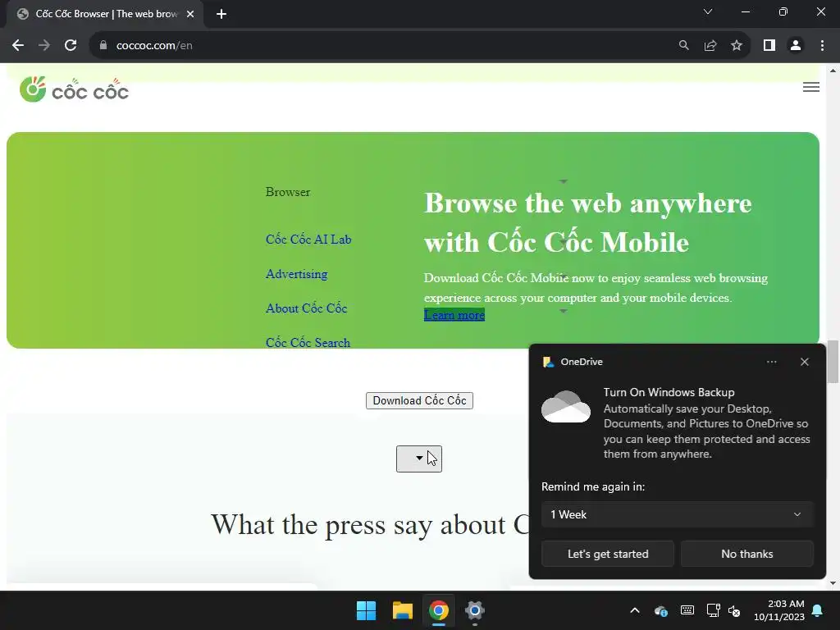Image resolution: width=840 pixels, height=630 pixels.
Task: Open the hamburger menu on the page
Action: pyautogui.click(x=811, y=87)
